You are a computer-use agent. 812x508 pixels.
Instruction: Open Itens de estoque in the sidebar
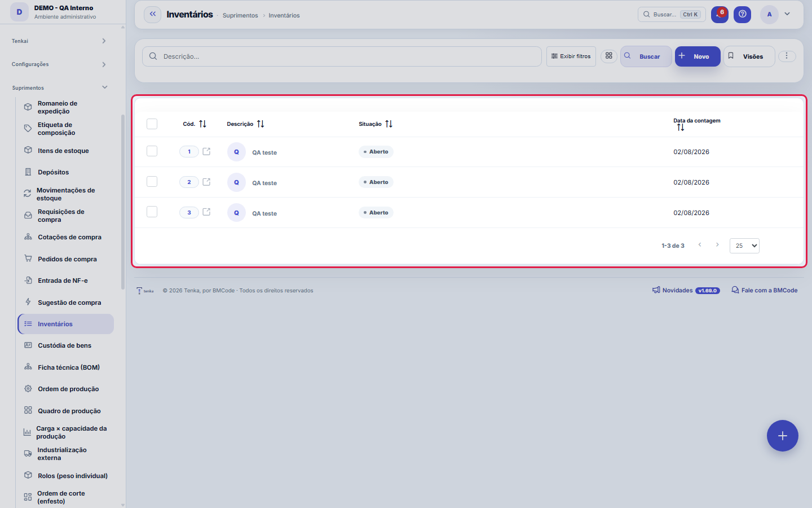(x=65, y=151)
